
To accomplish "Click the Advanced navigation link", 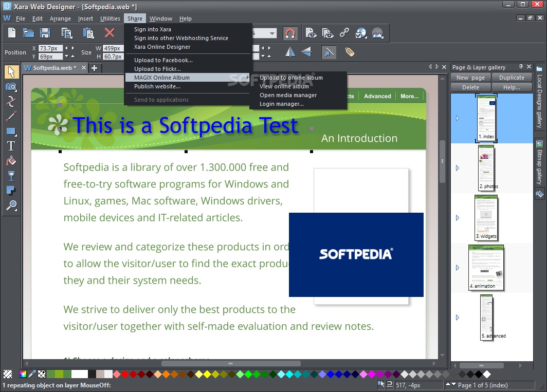I will (377, 96).
